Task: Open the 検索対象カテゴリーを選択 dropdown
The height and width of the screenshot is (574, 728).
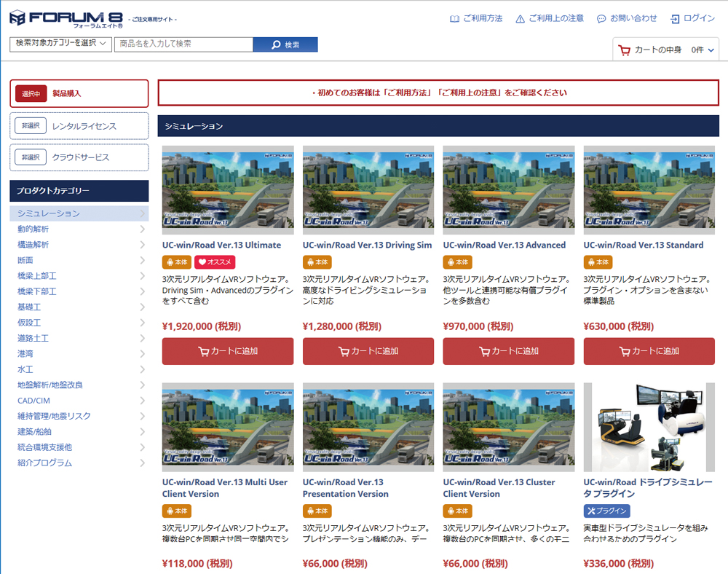Action: pyautogui.click(x=61, y=44)
